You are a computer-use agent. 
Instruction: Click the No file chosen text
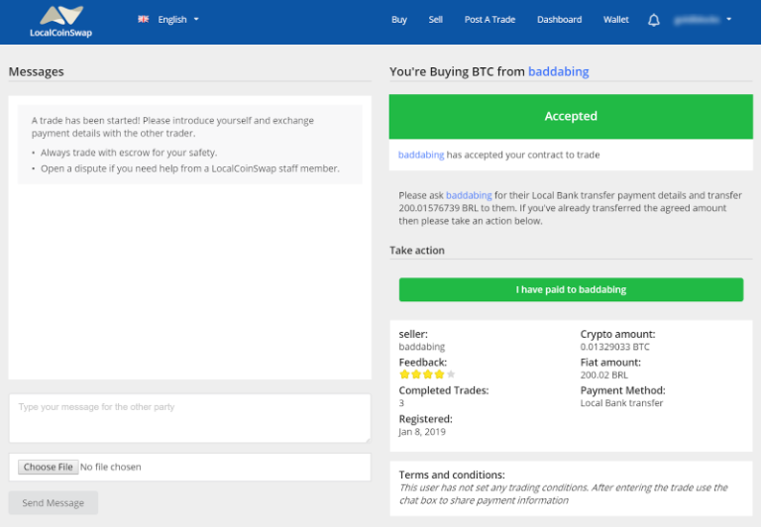[x=110, y=467]
